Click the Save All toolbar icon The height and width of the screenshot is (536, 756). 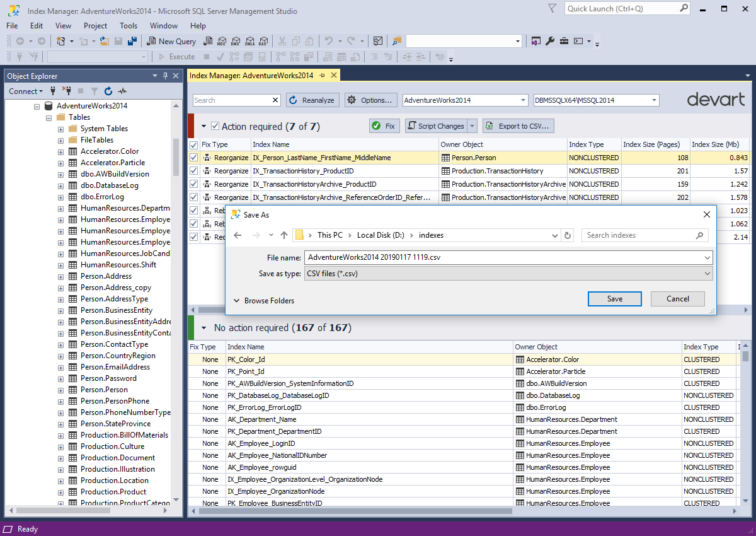point(132,41)
